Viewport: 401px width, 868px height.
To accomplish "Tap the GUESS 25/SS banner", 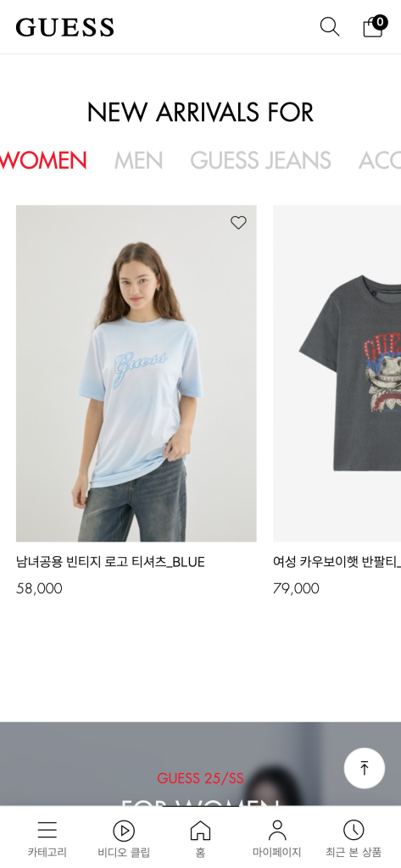I will (x=200, y=778).
